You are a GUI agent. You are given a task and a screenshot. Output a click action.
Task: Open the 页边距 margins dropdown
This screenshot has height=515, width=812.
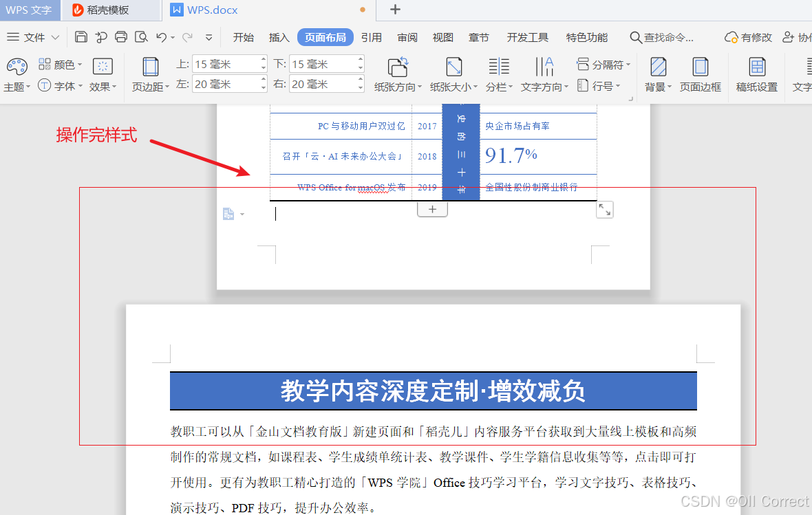151,74
